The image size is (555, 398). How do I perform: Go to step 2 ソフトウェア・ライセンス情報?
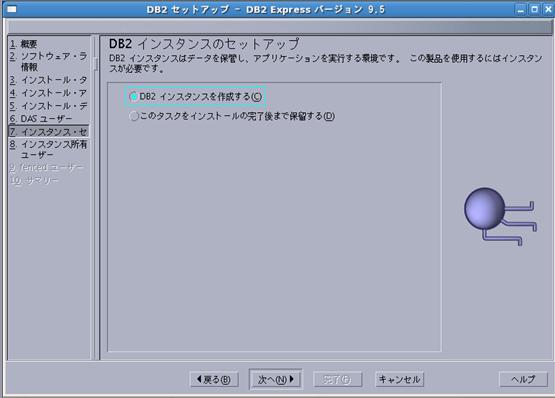click(48, 61)
